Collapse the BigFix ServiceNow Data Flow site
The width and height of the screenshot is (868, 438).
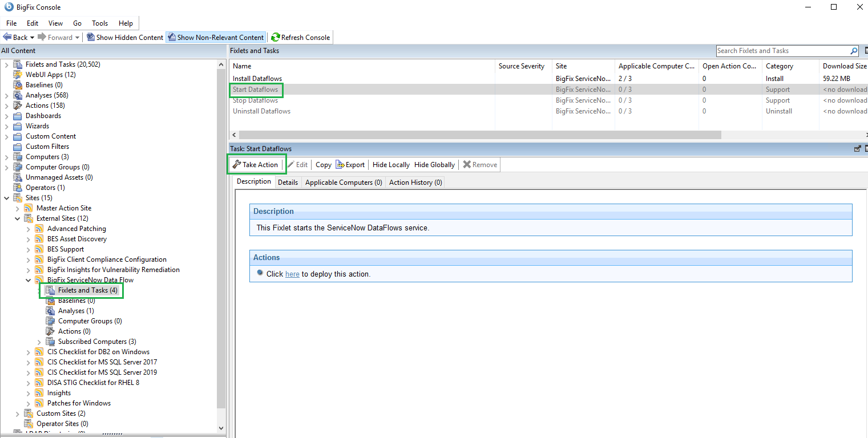coord(29,280)
